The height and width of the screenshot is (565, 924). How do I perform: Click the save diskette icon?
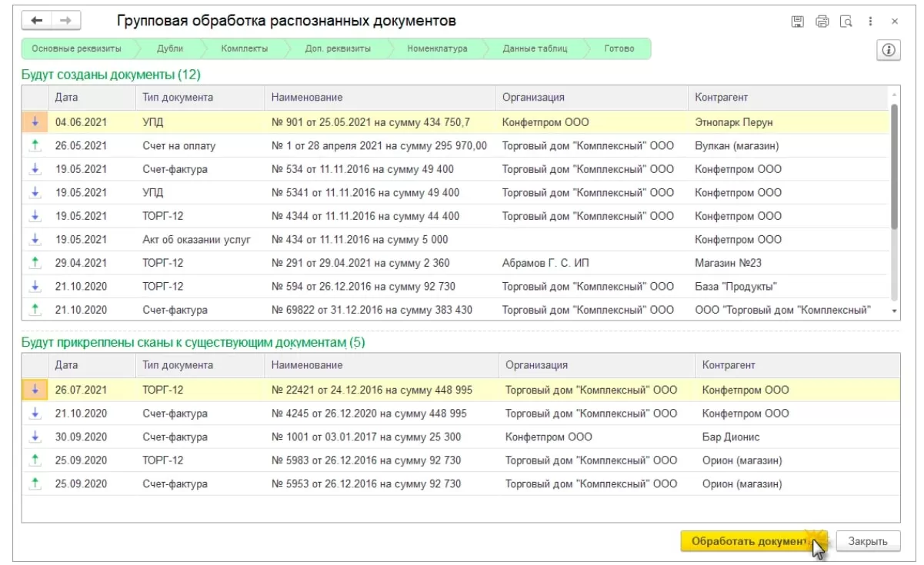point(798,22)
